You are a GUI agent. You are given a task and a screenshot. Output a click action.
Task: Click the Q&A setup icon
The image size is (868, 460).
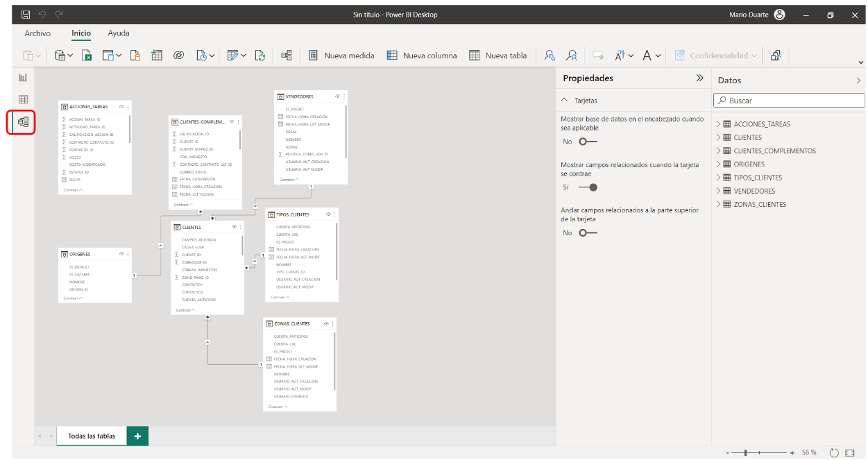(597, 56)
